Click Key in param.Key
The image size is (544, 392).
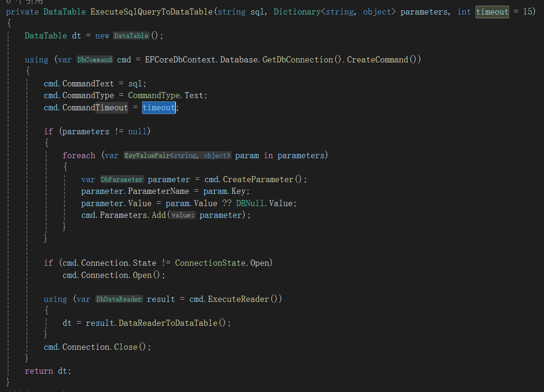[x=238, y=191]
